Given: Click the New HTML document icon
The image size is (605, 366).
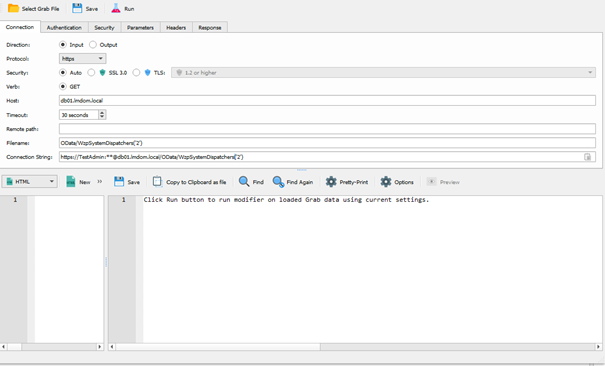Looking at the screenshot, I should 71,182.
